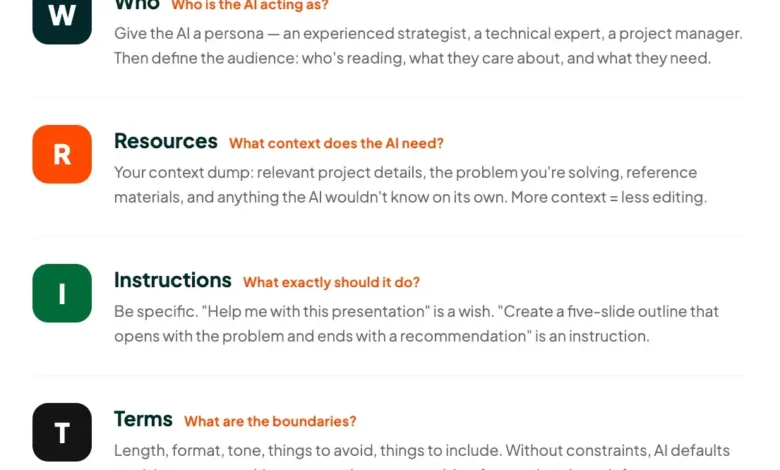Select the green I letter tile
Image resolution: width=780 pixels, height=470 pixels.
62,293
